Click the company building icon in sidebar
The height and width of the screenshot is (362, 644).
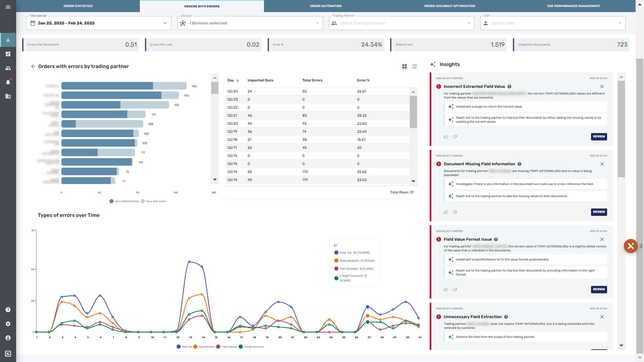click(x=8, y=96)
